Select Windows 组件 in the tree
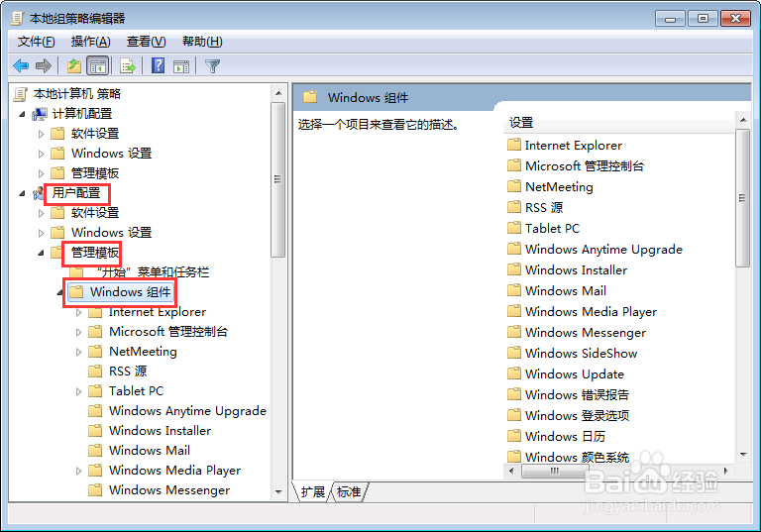This screenshot has width=761, height=532. coord(130,292)
